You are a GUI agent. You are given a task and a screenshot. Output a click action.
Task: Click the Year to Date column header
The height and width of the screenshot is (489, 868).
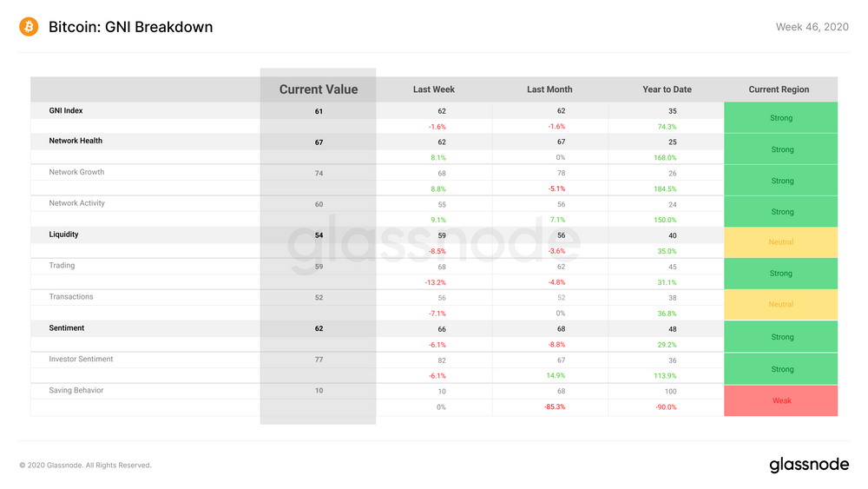pos(667,89)
